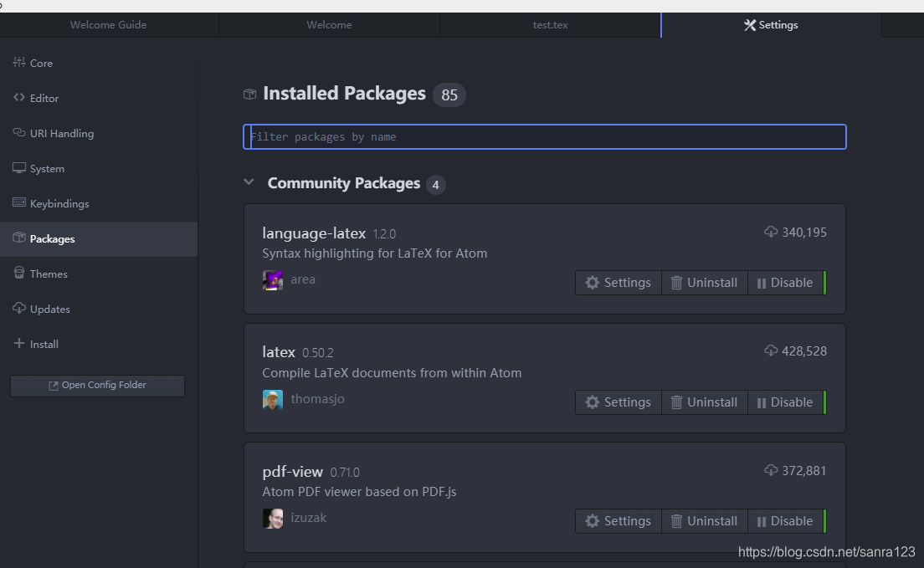Click the Core sliders icon in sidebar
This screenshot has width=924, height=568.
click(x=19, y=62)
